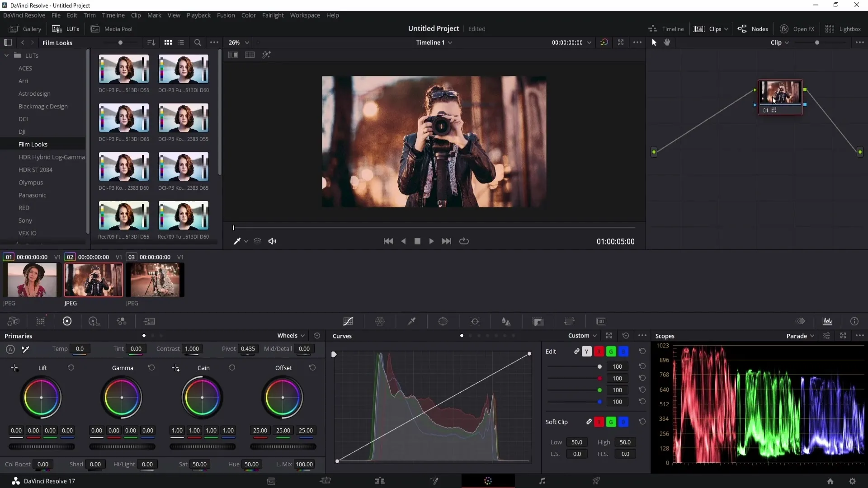Open the Key palette icon
The width and height of the screenshot is (868, 488).
538,321
